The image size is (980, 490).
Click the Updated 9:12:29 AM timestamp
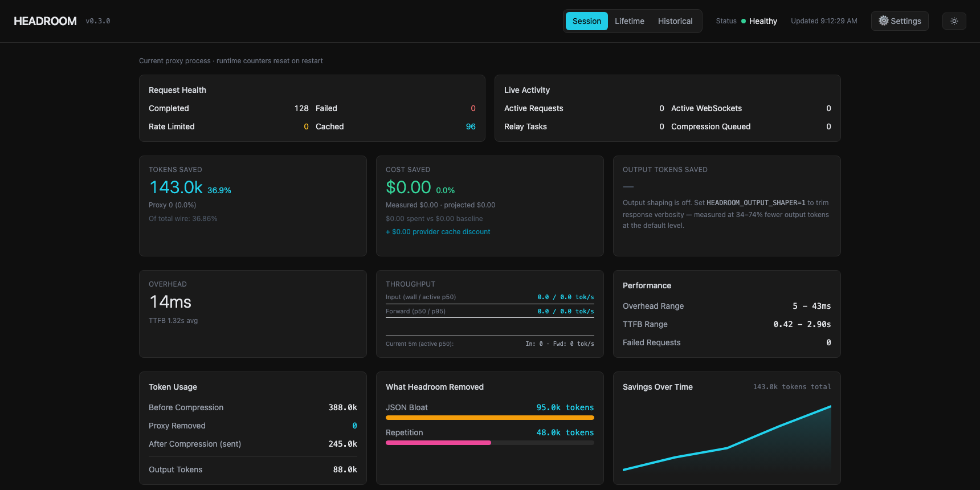click(824, 21)
